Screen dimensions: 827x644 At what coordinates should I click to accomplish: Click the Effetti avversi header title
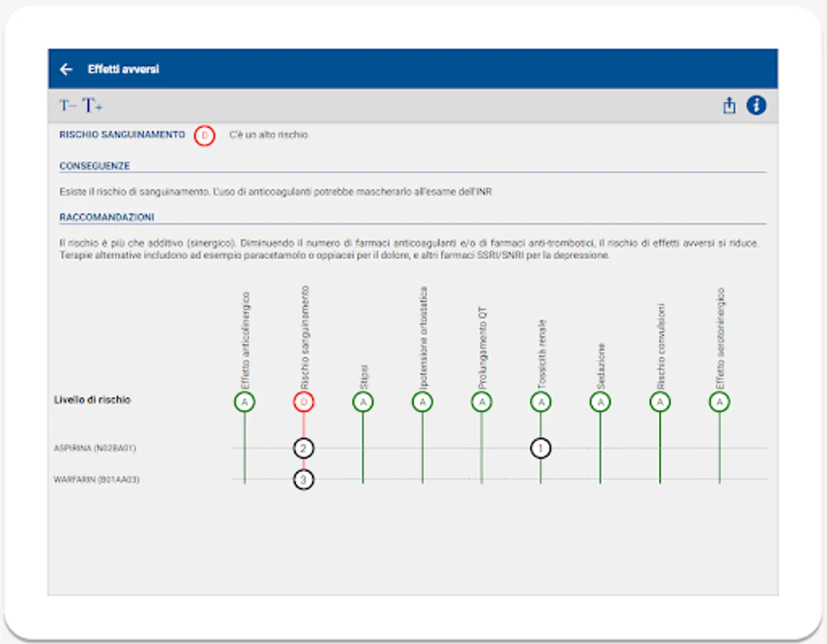point(123,69)
